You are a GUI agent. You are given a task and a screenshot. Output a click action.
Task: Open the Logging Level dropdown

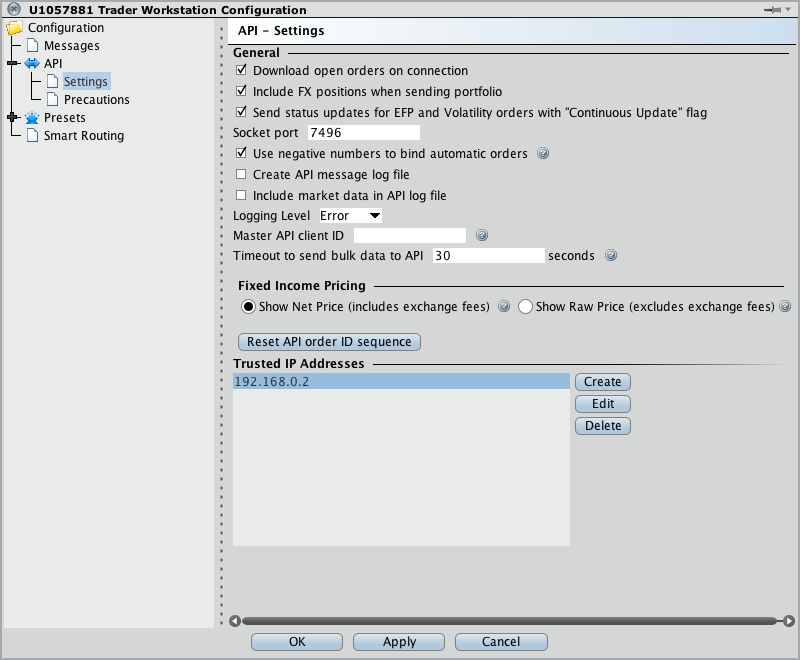[350, 216]
